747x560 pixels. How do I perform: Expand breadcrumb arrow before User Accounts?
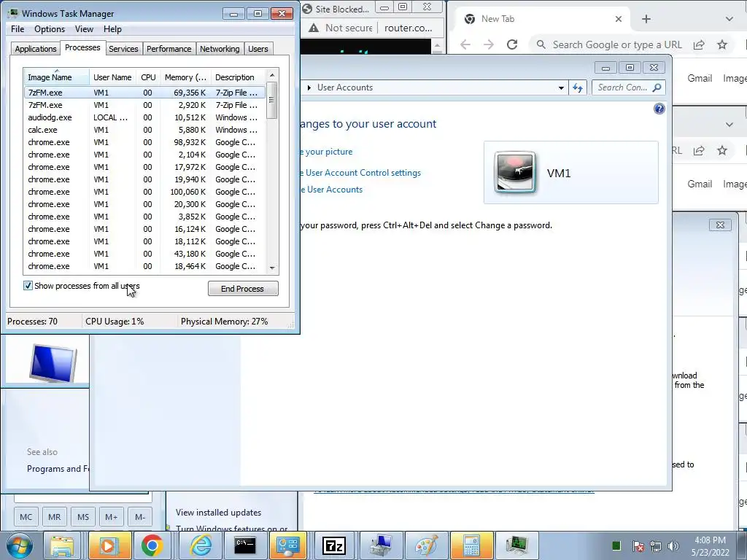309,87
